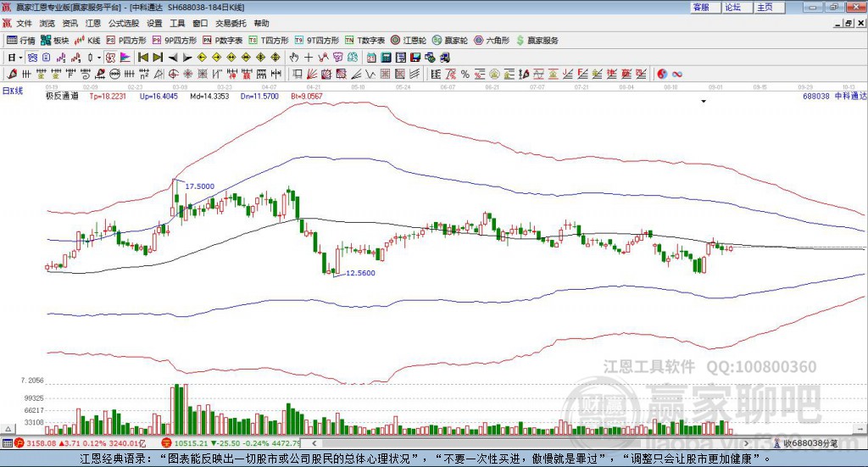Viewport: 868px width, 467px height.
Task: Jump to last bar icon
Action: click(x=158, y=58)
